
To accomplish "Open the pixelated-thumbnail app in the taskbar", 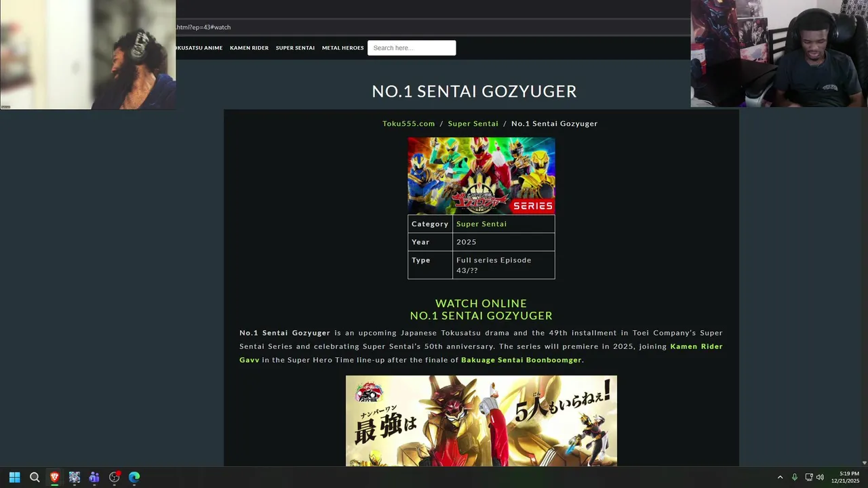I will (x=75, y=477).
